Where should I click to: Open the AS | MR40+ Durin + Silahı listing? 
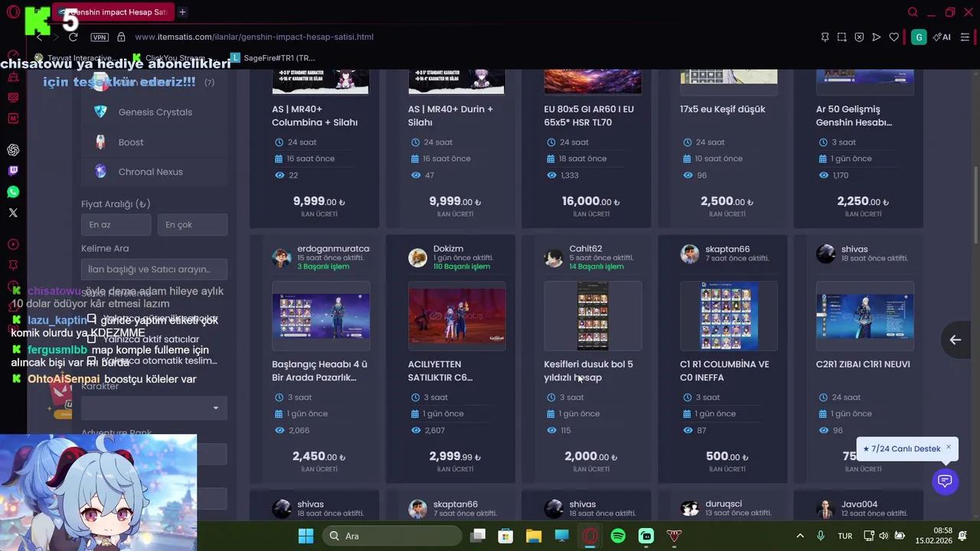pos(450,116)
